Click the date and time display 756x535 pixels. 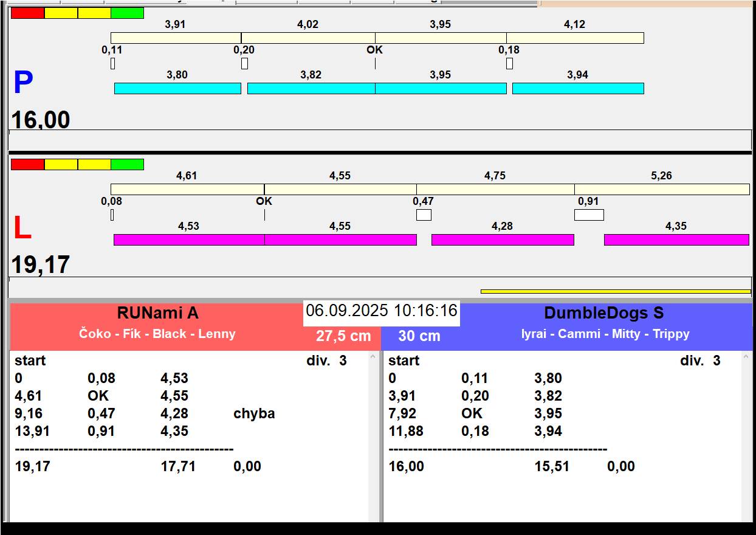pos(381,311)
